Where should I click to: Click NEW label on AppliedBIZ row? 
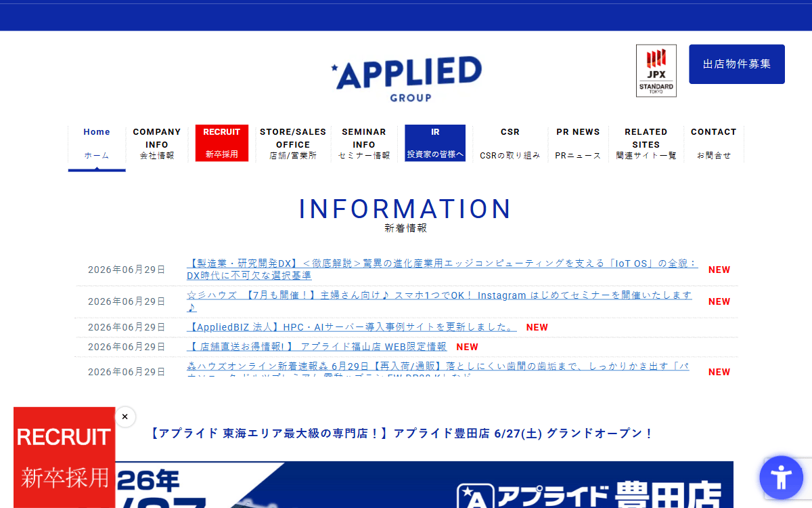537,327
